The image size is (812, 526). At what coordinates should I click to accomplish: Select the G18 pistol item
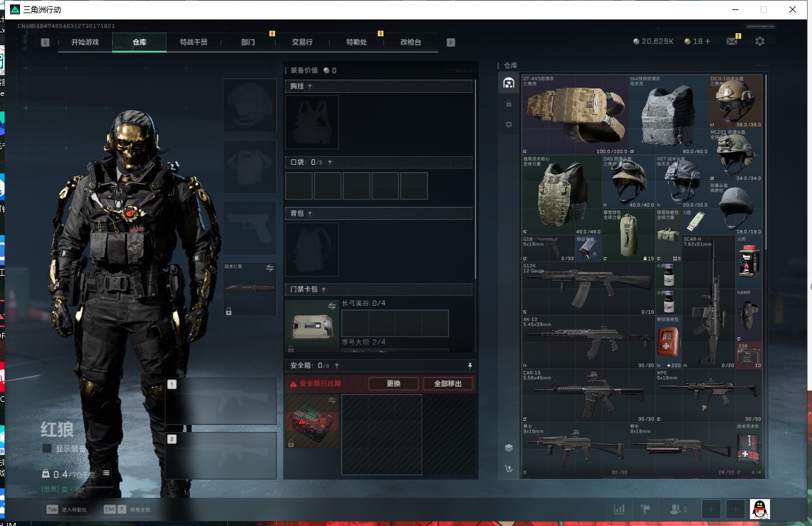(x=548, y=249)
